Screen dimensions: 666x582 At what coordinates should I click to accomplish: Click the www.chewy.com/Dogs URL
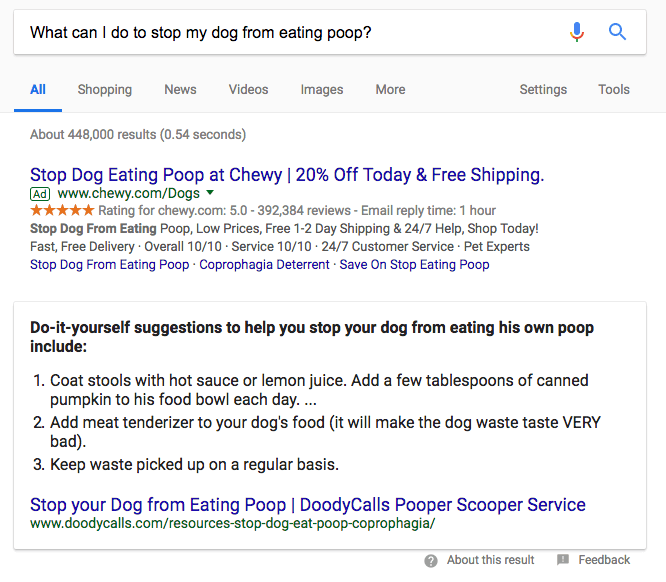(128, 194)
